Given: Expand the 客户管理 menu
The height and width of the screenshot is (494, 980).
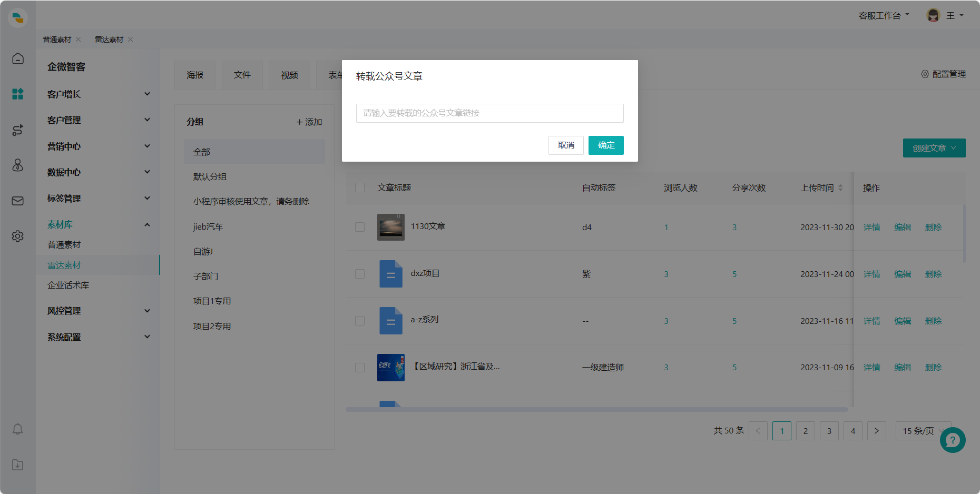Looking at the screenshot, I should pyautogui.click(x=99, y=120).
